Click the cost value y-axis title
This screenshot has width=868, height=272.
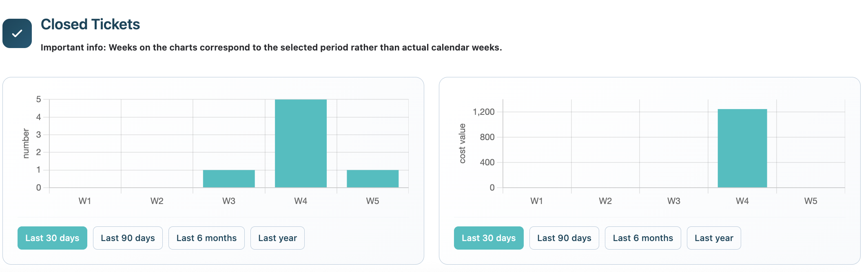coord(462,143)
